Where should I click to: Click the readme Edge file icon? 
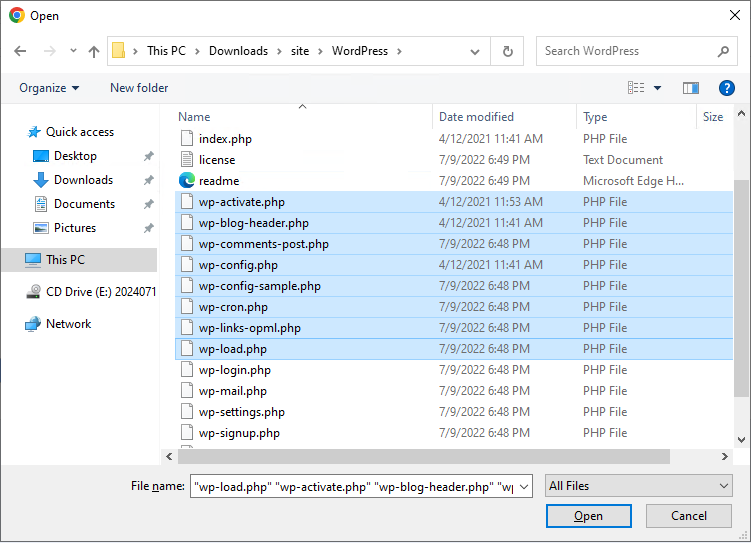[187, 181]
